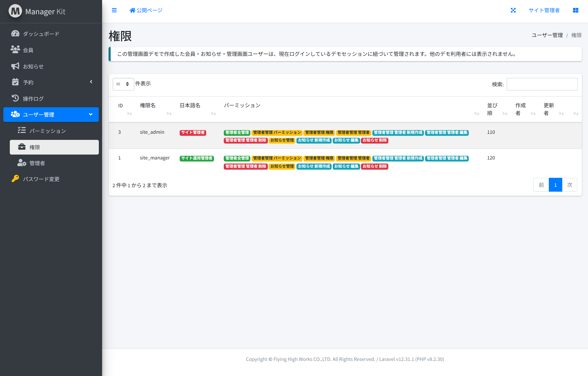The image size is (588, 376).
Task: Click the red サイト管理者 badge
Action: tap(193, 133)
